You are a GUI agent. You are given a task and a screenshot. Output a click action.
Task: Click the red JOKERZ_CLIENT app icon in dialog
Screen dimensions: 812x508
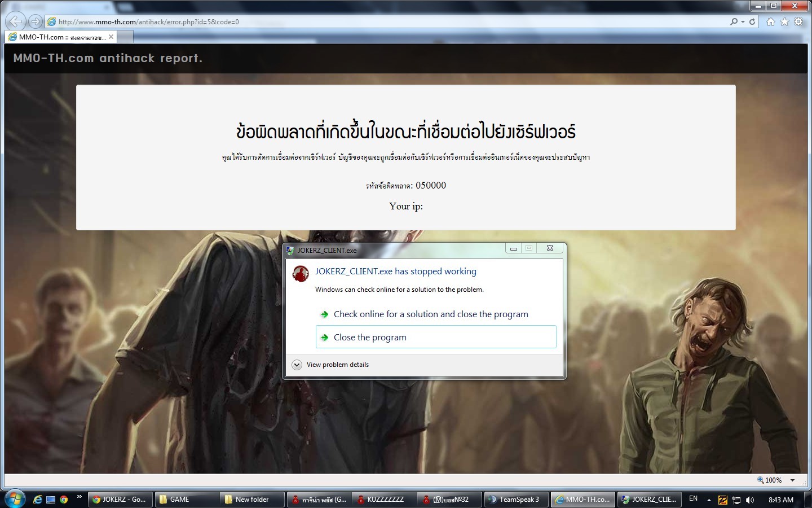(301, 274)
